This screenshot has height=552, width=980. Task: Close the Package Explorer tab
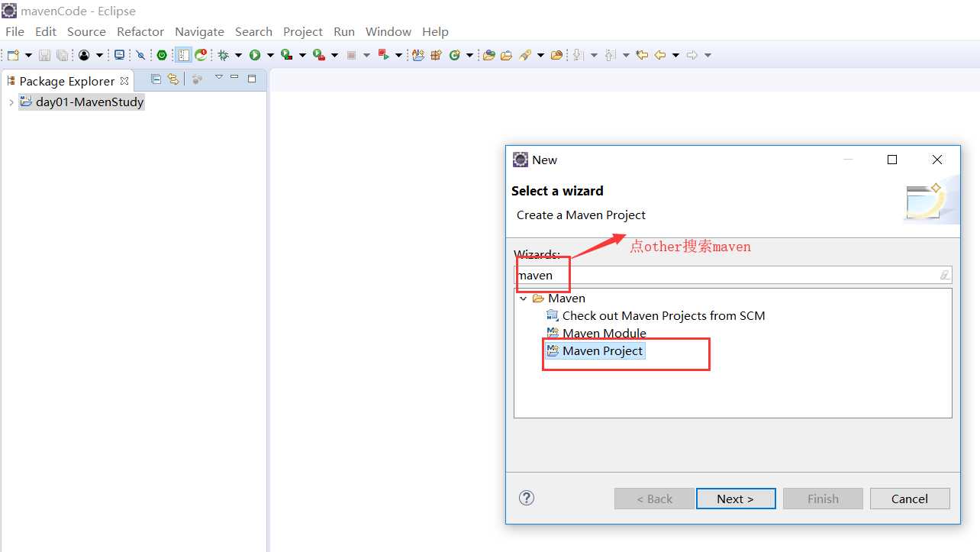pos(124,80)
